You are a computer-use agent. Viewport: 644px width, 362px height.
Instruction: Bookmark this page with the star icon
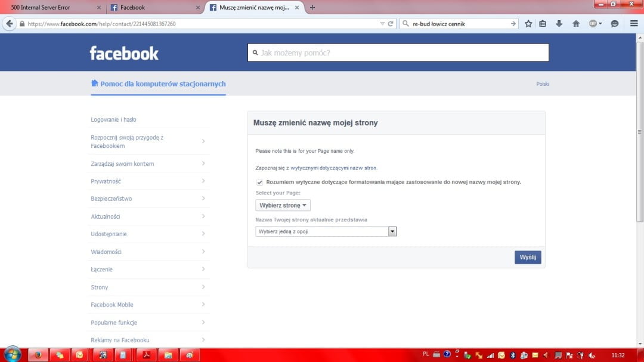click(x=528, y=24)
